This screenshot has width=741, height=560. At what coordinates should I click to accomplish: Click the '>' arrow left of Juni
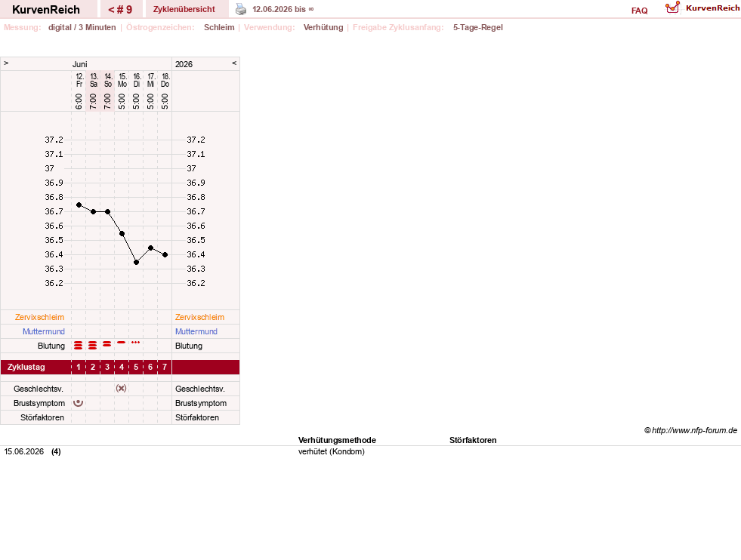click(x=6, y=63)
